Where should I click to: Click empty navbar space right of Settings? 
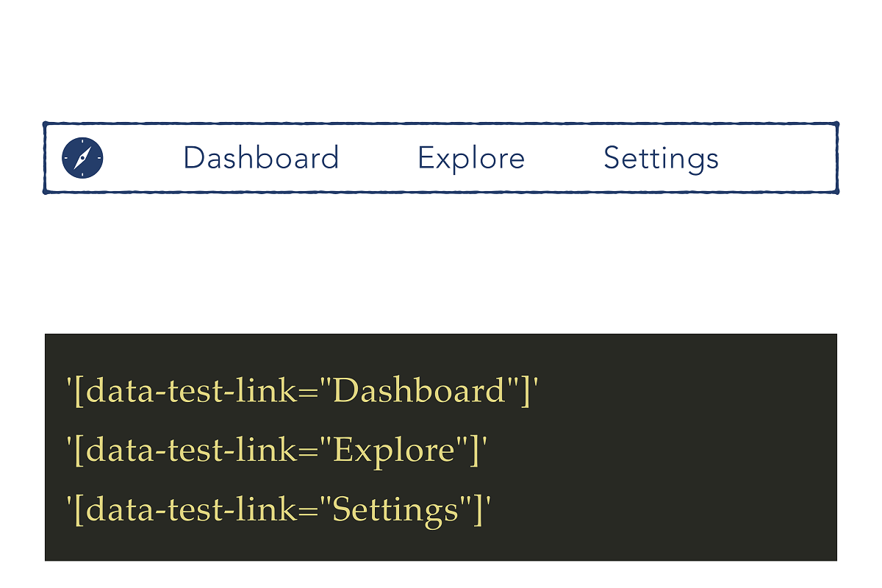tap(776, 158)
